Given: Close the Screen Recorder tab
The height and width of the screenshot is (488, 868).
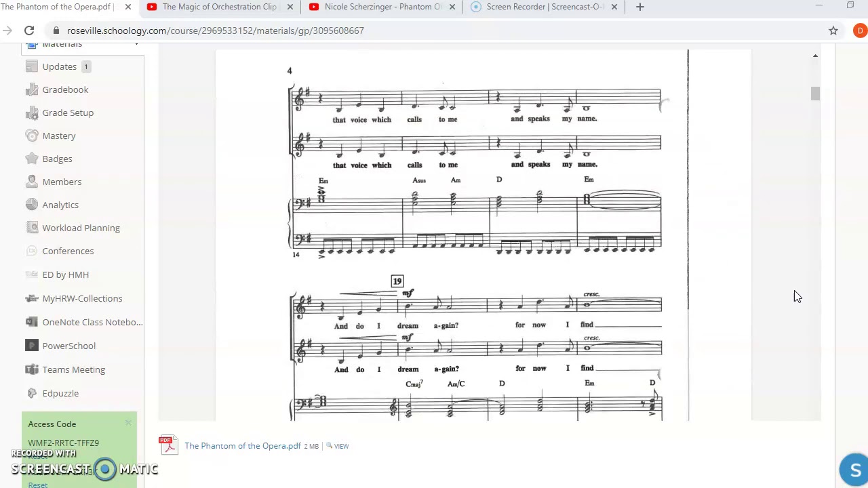Looking at the screenshot, I should 614,7.
